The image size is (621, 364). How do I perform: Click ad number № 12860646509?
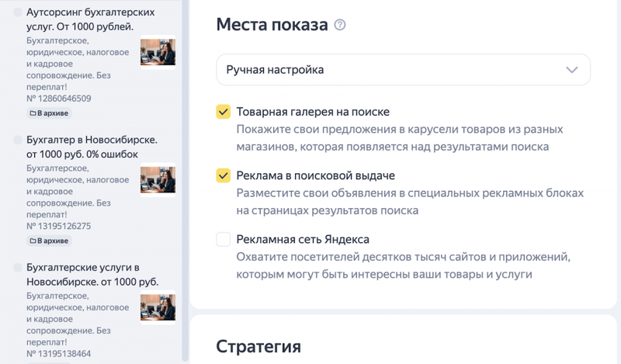59,99
